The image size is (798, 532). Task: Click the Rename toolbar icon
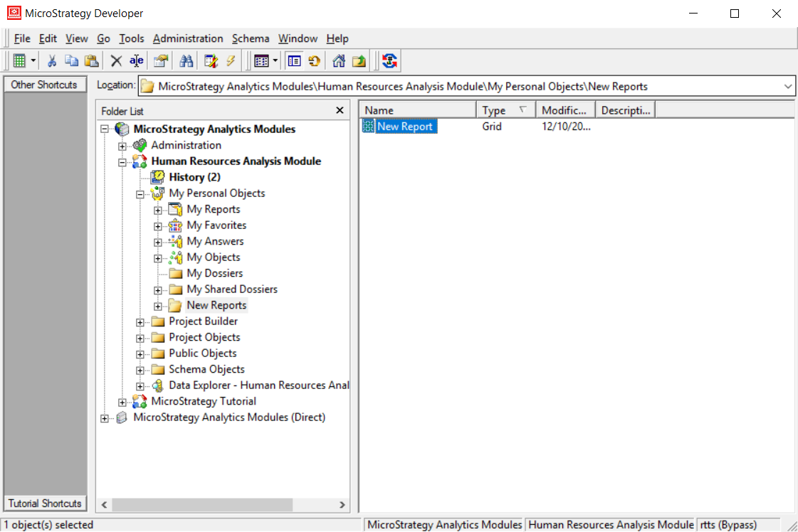137,61
